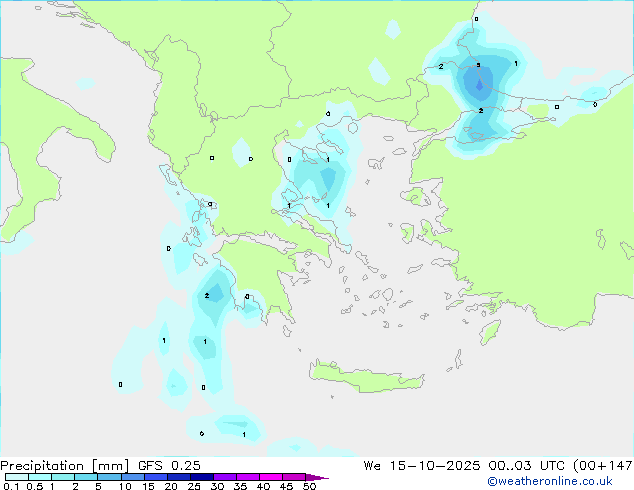This screenshot has height=490, width=634.
Task: Click the purple swatch between 30 and 35
Action: 225,477
